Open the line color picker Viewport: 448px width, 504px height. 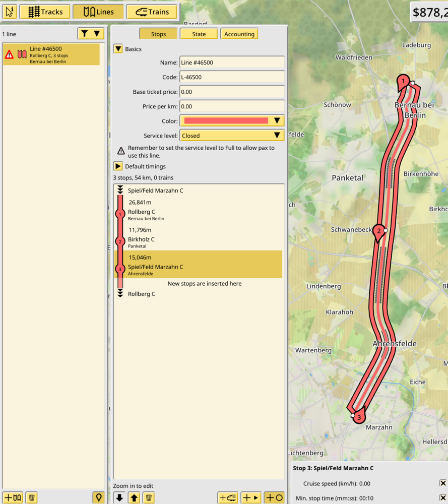coord(232,120)
